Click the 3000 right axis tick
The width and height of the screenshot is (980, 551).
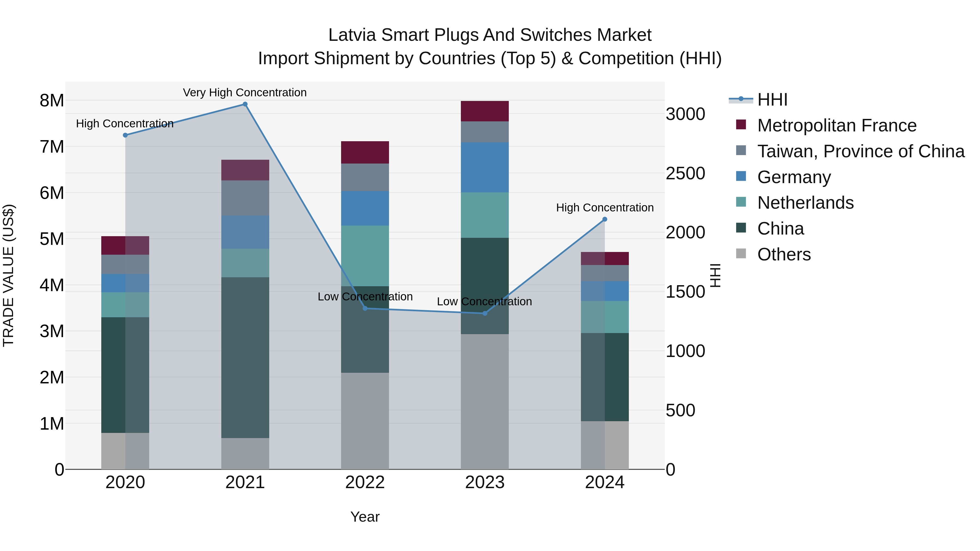(x=685, y=114)
